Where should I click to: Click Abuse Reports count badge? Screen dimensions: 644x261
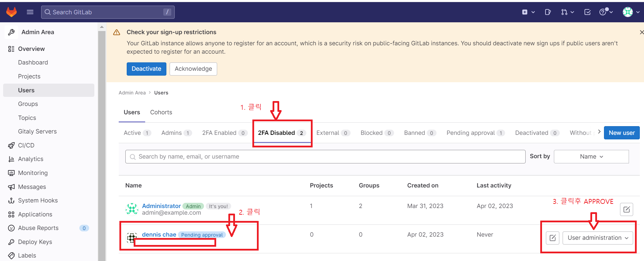(x=84, y=228)
